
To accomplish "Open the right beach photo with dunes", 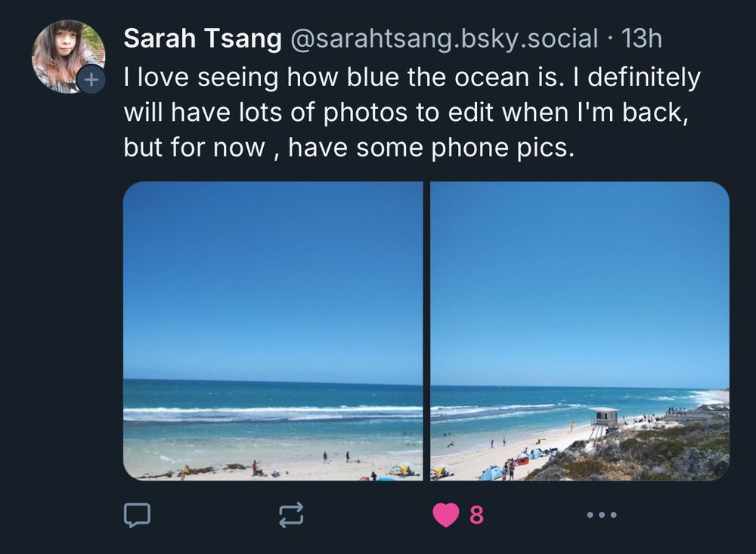I will (580, 302).
